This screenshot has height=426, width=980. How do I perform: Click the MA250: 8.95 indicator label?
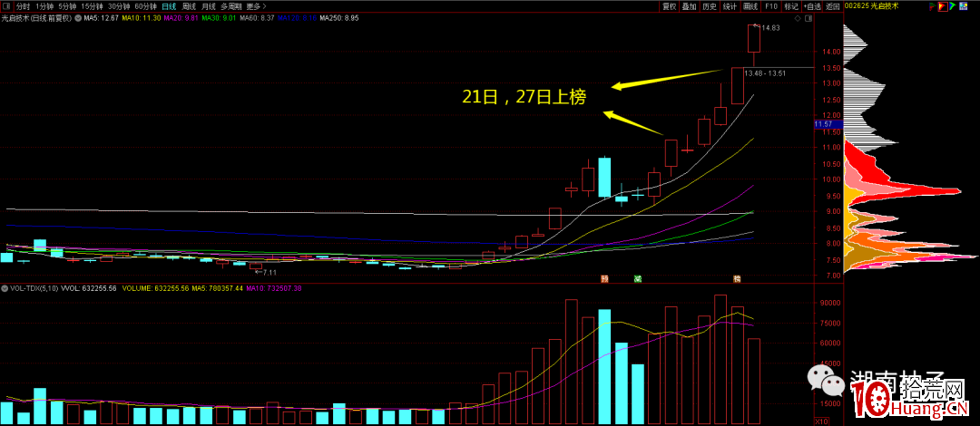pyautogui.click(x=338, y=18)
